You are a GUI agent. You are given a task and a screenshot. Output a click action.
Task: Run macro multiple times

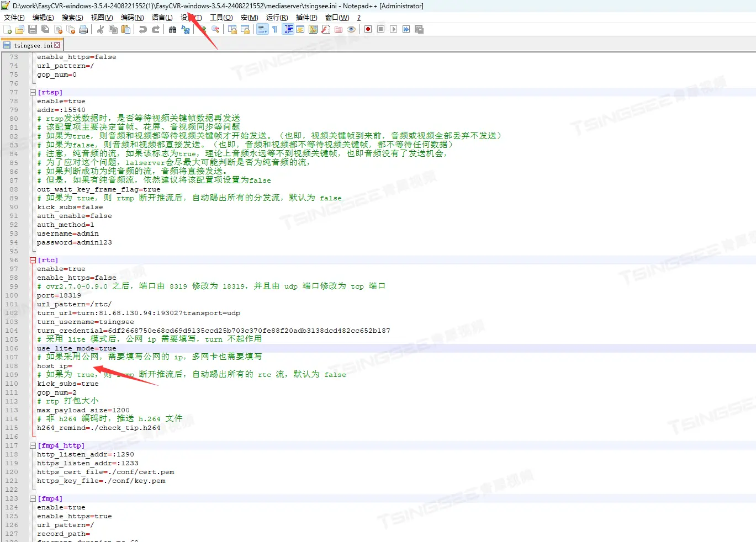[x=406, y=29]
